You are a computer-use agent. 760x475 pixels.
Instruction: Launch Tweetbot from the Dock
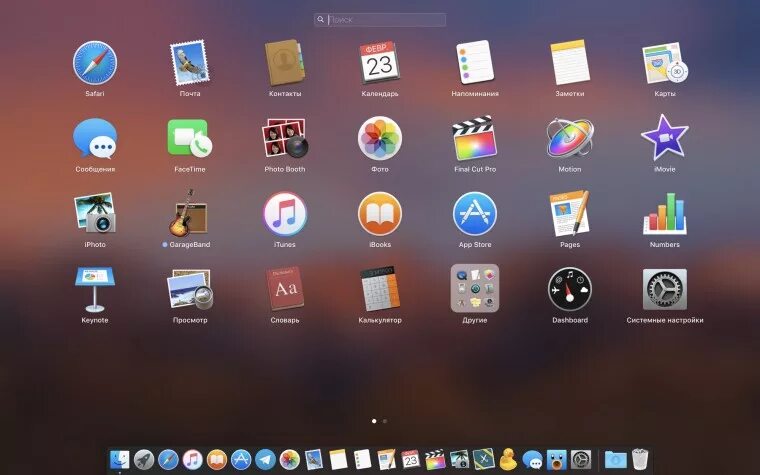point(556,459)
